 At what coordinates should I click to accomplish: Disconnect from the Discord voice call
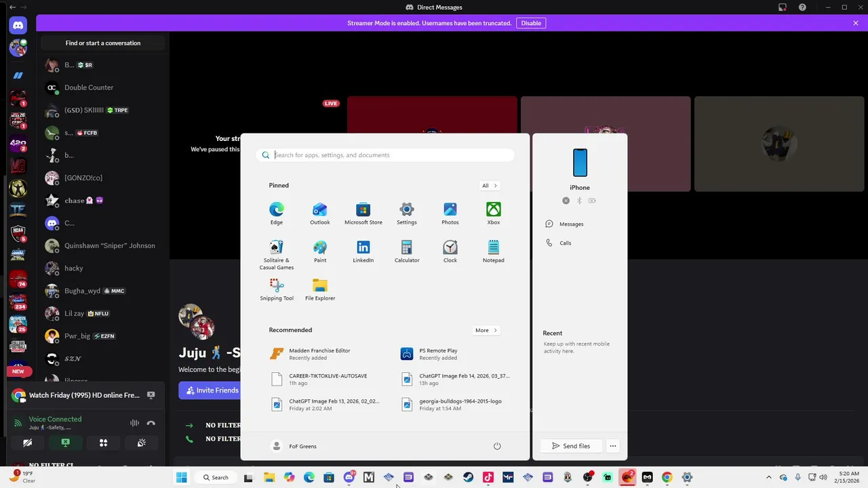click(x=151, y=423)
